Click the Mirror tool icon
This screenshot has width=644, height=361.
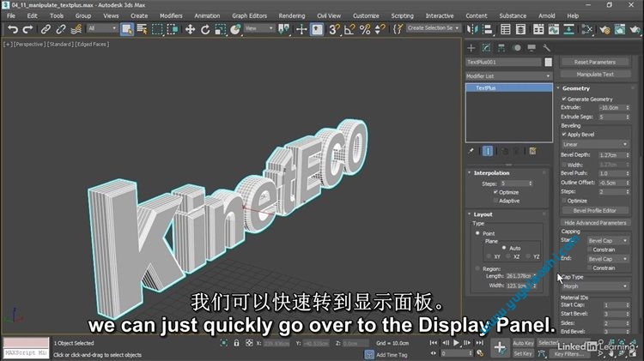tap(472, 29)
